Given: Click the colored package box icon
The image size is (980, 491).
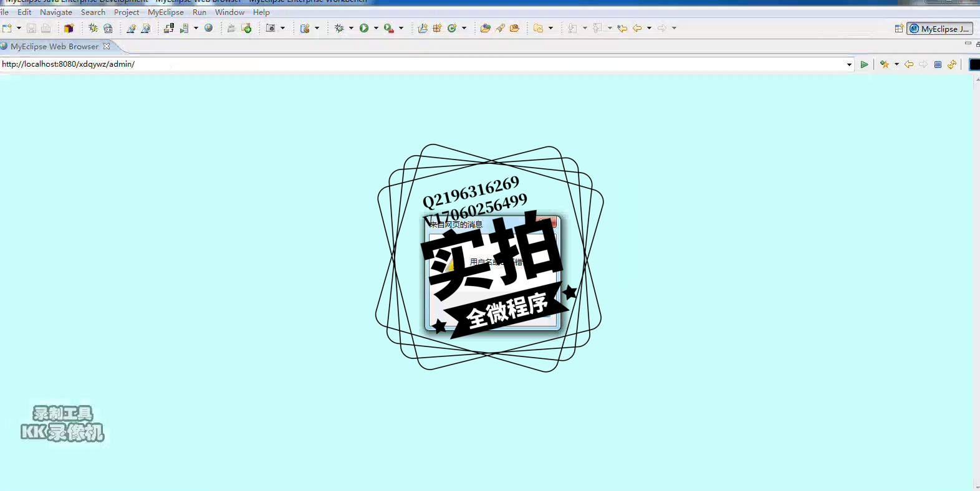Looking at the screenshot, I should click(x=69, y=28).
